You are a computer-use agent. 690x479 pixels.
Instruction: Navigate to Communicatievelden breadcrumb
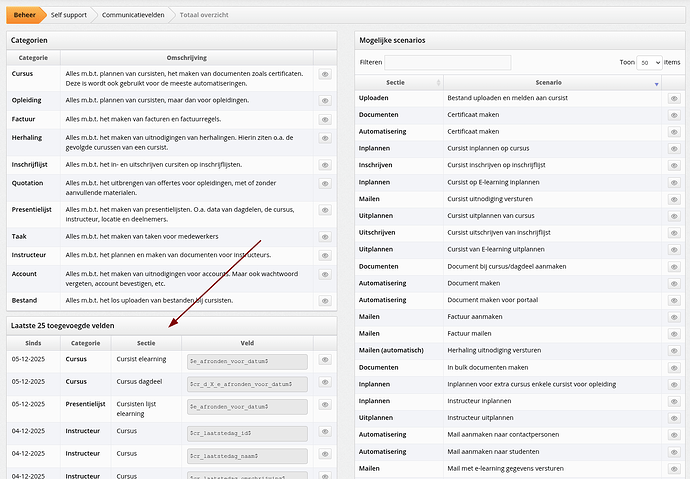pyautogui.click(x=133, y=15)
